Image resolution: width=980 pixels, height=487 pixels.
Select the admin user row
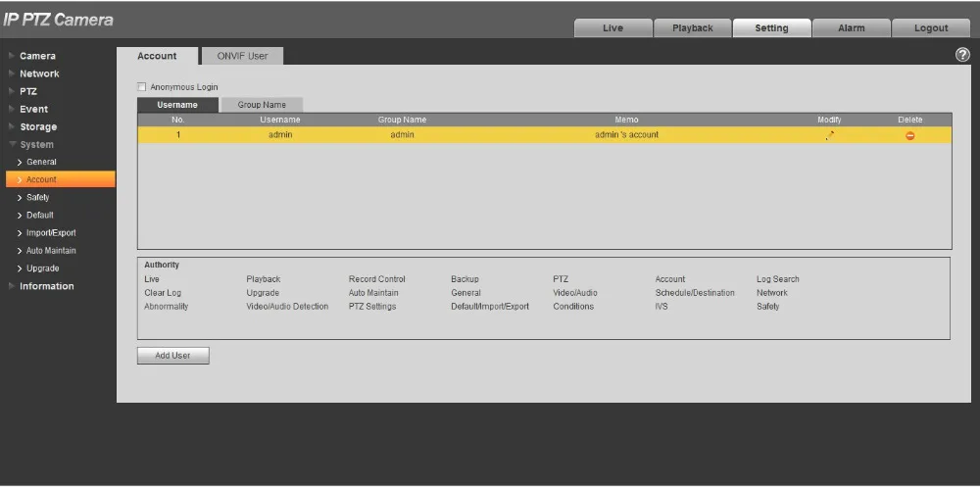point(544,135)
